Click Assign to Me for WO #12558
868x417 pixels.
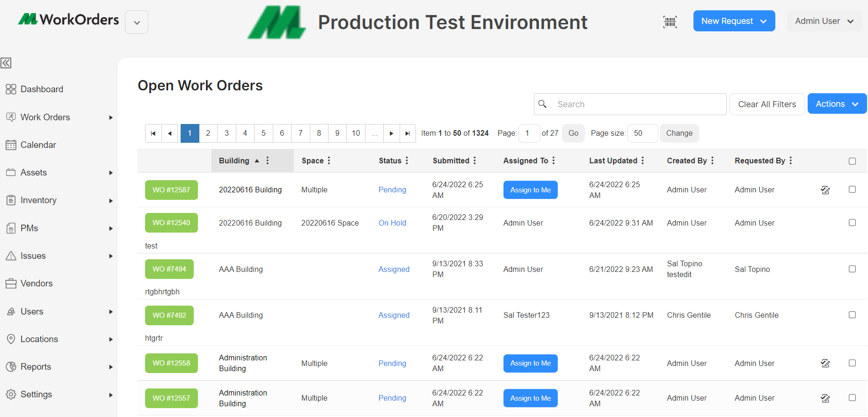coord(531,363)
